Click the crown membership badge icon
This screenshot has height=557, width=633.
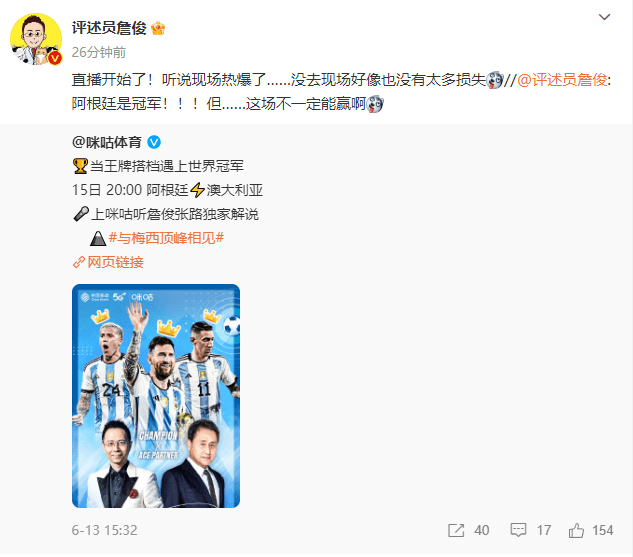pos(158,28)
